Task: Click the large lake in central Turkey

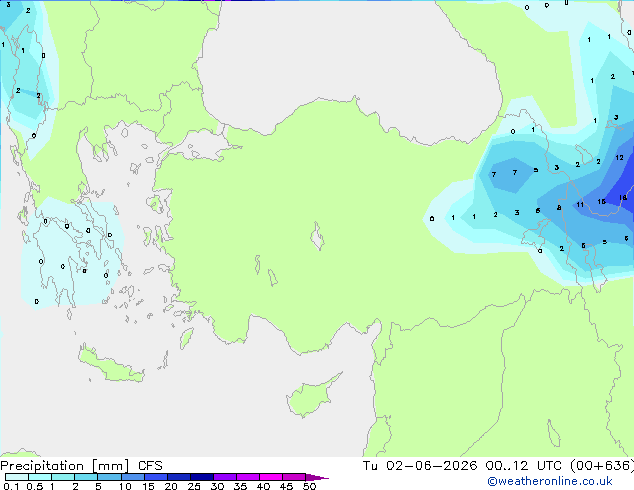Action: (x=317, y=236)
